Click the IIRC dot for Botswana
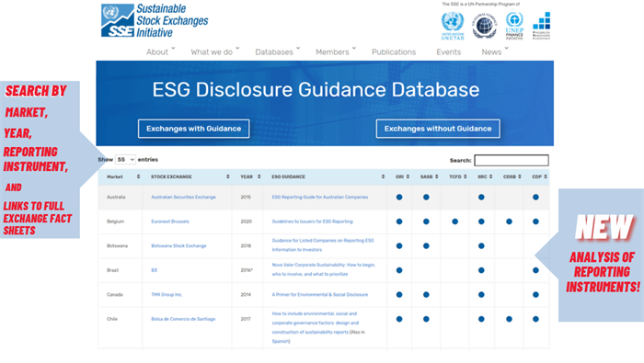 pos(481,246)
